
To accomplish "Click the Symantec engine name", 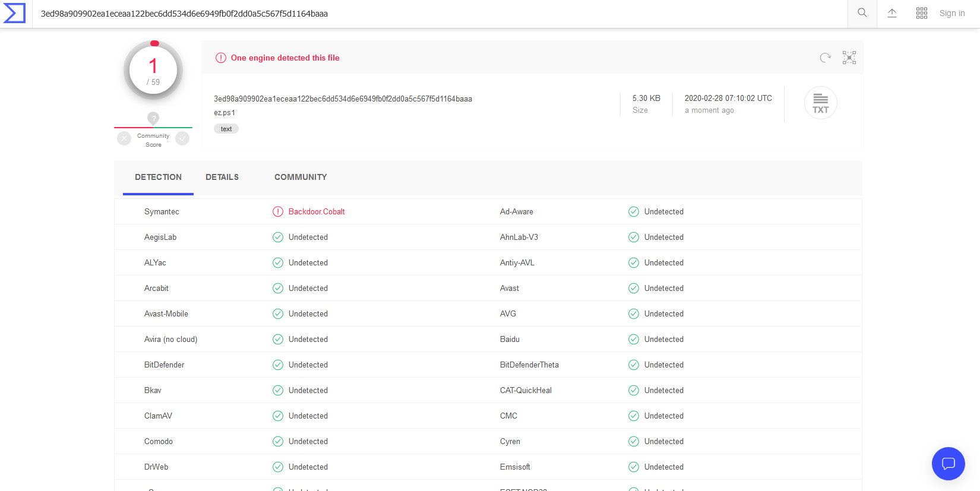I will (x=162, y=211).
